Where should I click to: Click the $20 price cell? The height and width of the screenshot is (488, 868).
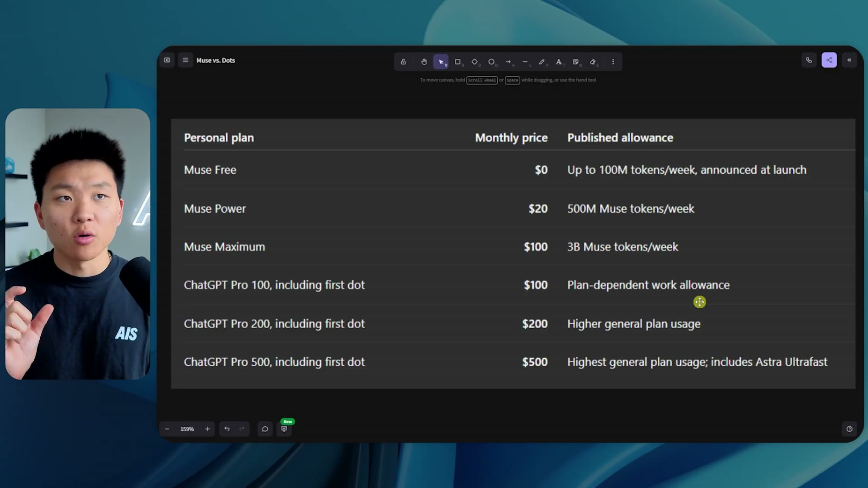(x=538, y=208)
